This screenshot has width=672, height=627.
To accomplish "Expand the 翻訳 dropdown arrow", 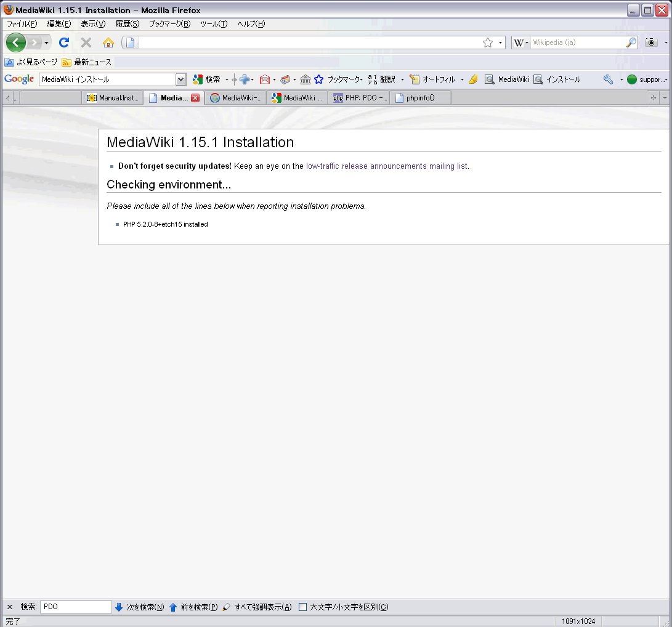I will click(x=402, y=79).
